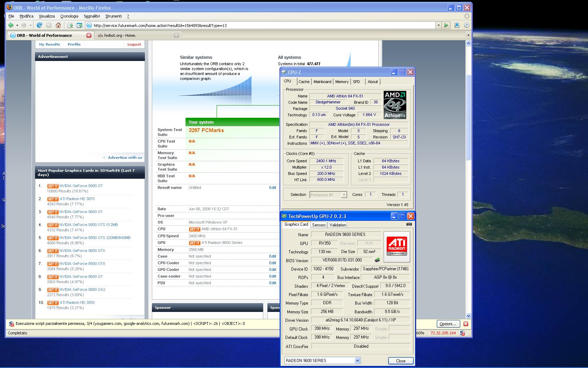Screen dimensions: 588x368
Task: Open the My Results link
Action: 49,45
